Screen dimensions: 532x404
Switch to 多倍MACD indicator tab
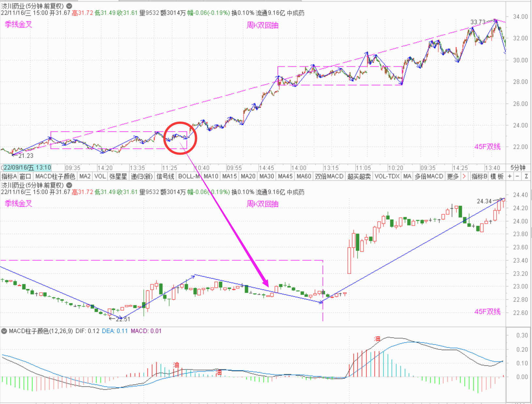(x=429, y=177)
